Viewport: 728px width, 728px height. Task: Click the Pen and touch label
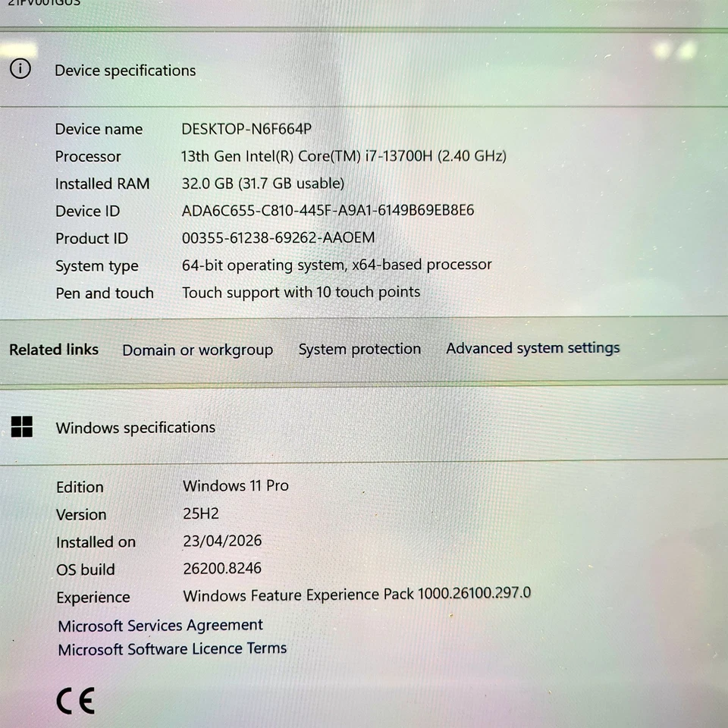[105, 293]
